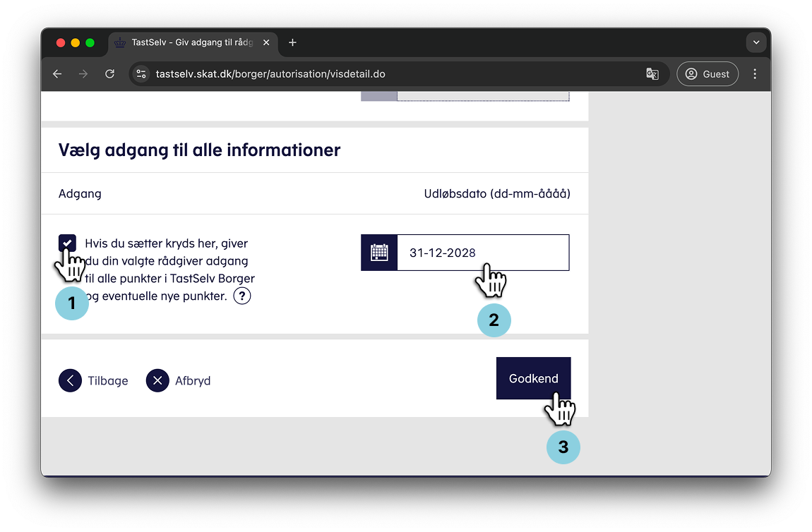The width and height of the screenshot is (812, 532).
Task: Click the Afbryd link text
Action: 193,381
